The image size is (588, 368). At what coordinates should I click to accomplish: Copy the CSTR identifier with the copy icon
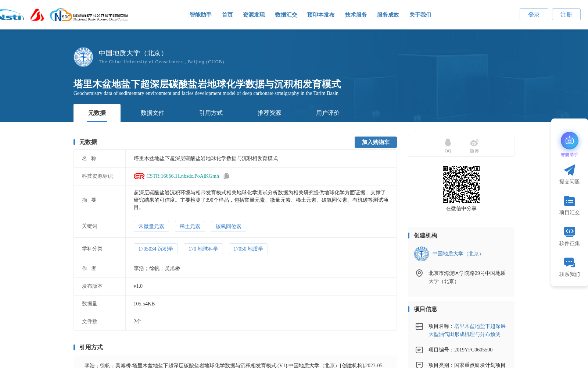coord(226,176)
